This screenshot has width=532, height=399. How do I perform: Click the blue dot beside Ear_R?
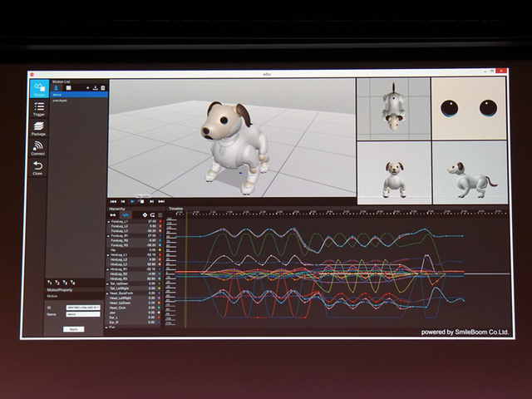(160, 323)
